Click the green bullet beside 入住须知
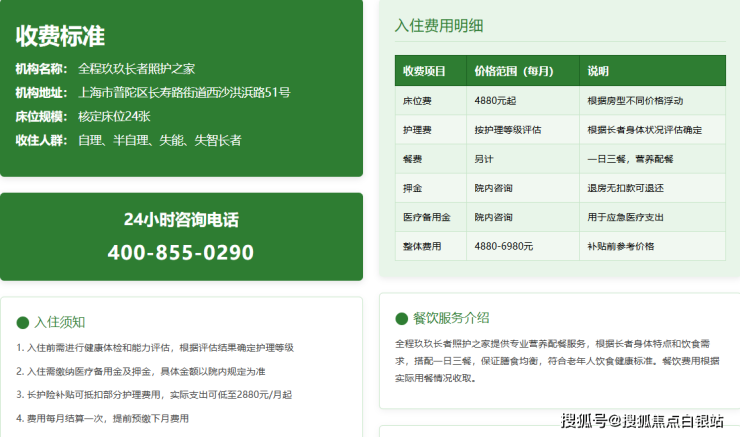 (23, 323)
